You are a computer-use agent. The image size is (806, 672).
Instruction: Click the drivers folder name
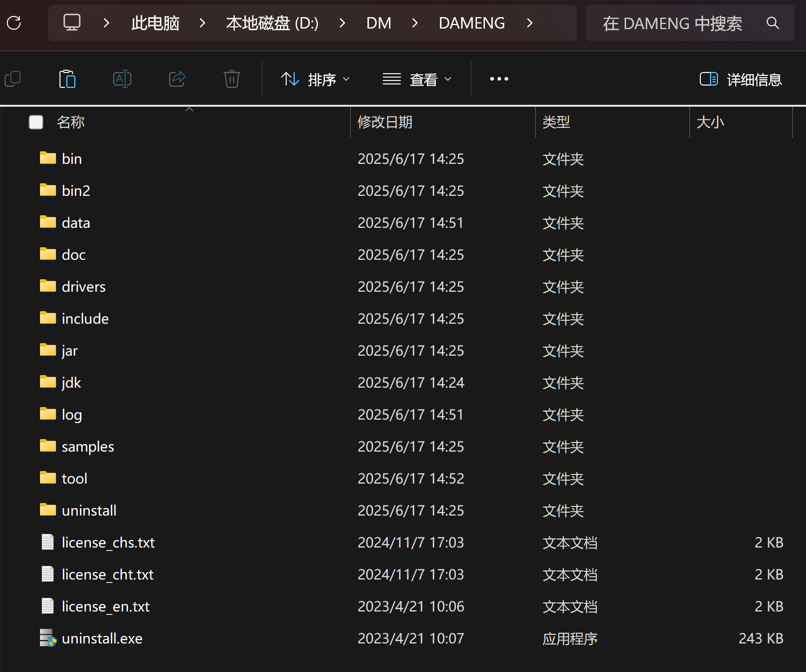click(x=83, y=287)
